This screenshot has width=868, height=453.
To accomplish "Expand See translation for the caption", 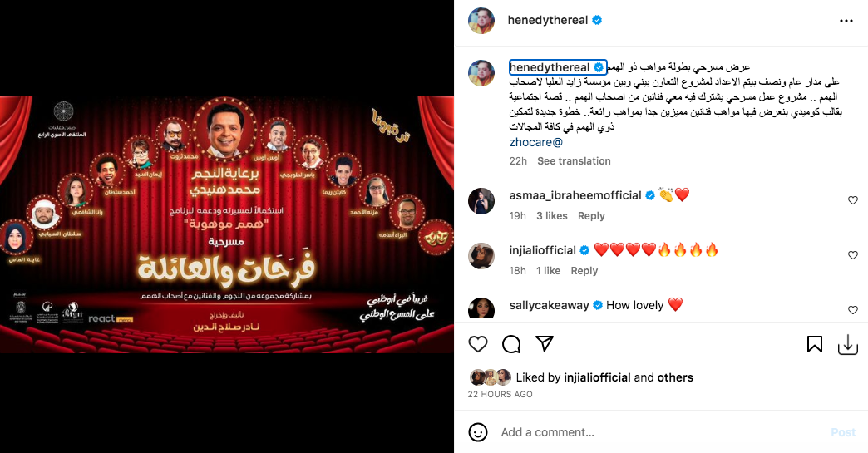I will (x=574, y=161).
